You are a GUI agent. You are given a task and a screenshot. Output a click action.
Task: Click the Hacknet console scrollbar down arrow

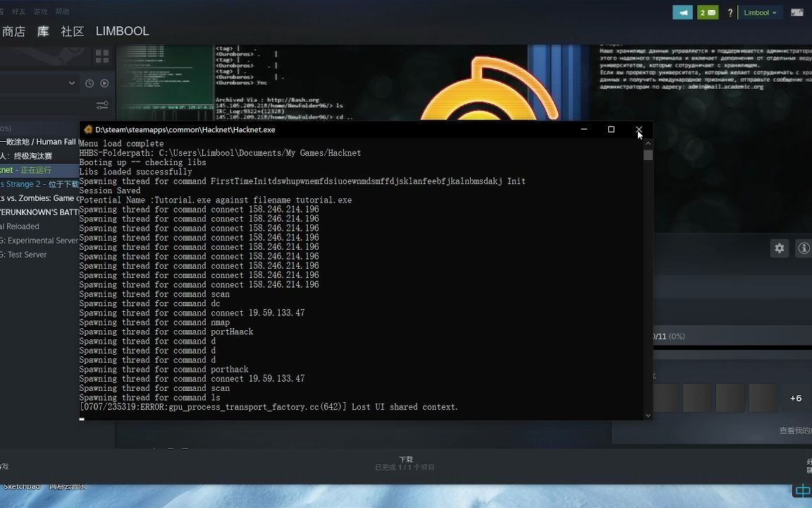pyautogui.click(x=648, y=415)
